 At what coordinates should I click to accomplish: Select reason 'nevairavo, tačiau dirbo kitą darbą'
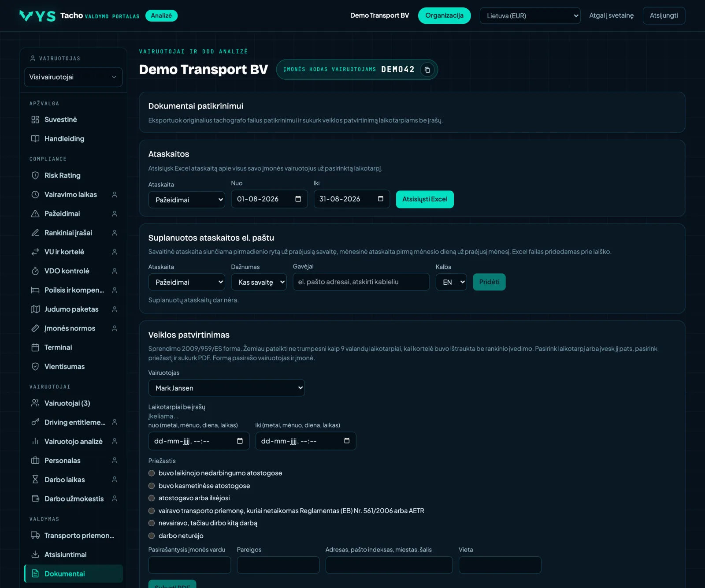[152, 523]
